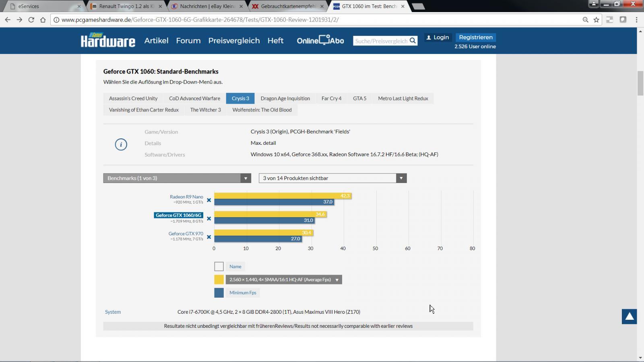Open the 2.560 × 1.440 resolution dropdown
Viewport: 644px width, 362px height.
tap(284, 280)
